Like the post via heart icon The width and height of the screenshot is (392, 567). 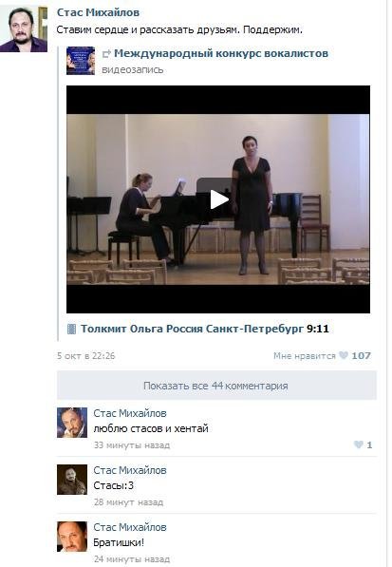[x=344, y=355]
